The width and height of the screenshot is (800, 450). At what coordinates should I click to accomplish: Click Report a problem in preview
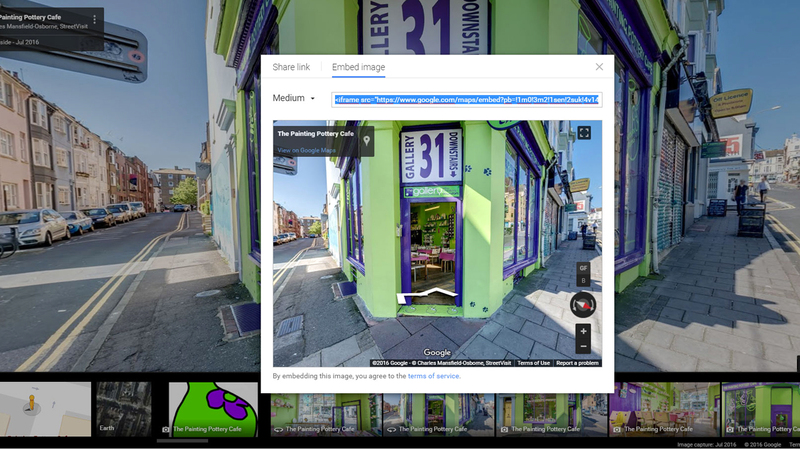[x=577, y=363]
